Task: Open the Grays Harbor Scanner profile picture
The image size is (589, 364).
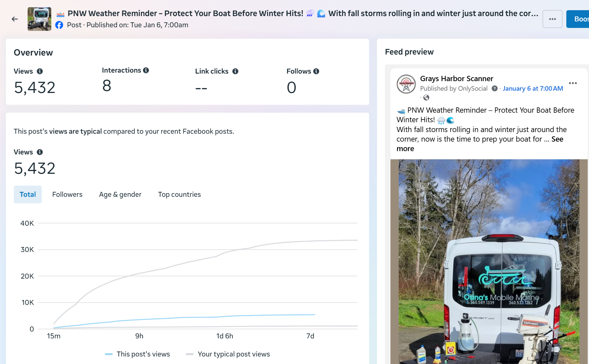Action: click(x=406, y=84)
